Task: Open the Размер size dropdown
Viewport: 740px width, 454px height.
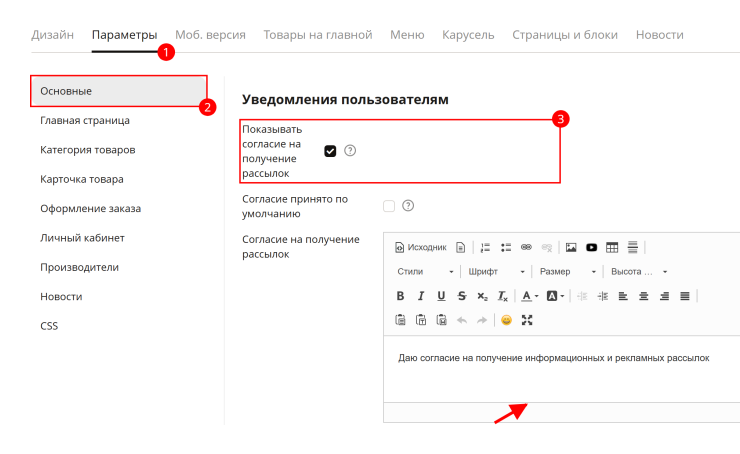Action: pos(568,272)
